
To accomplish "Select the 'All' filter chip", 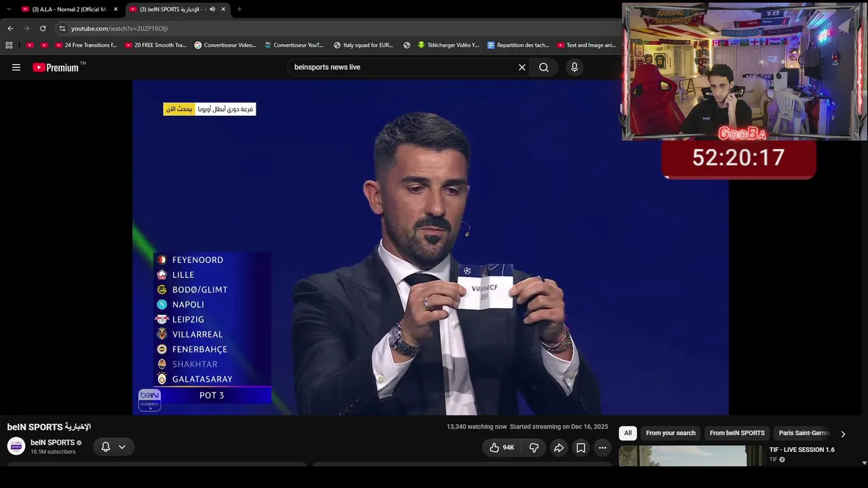I will tap(628, 433).
